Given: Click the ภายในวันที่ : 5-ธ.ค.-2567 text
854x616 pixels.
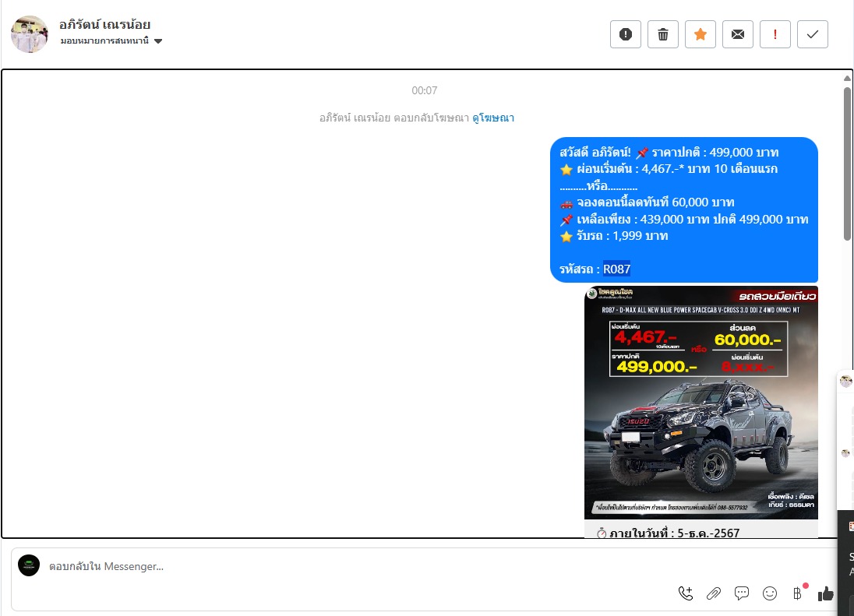Looking at the screenshot, I should pyautogui.click(x=675, y=533).
